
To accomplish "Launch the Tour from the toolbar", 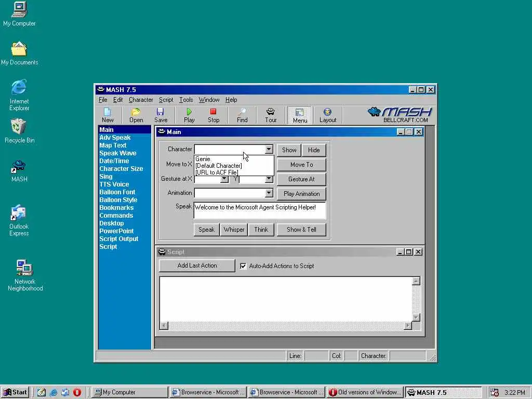I will [x=271, y=115].
